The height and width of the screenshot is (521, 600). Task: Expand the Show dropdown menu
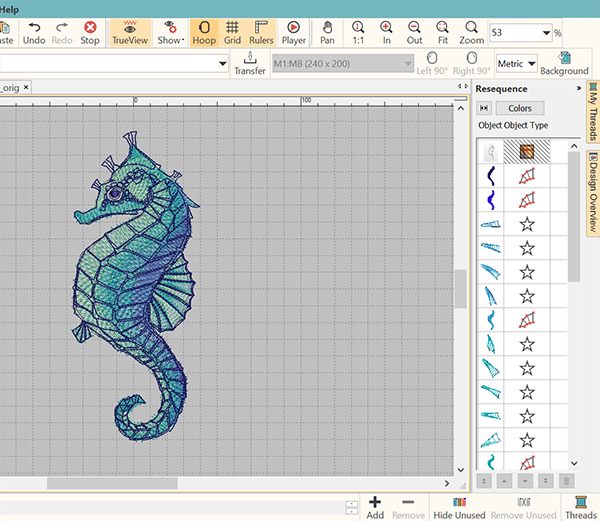(x=170, y=31)
